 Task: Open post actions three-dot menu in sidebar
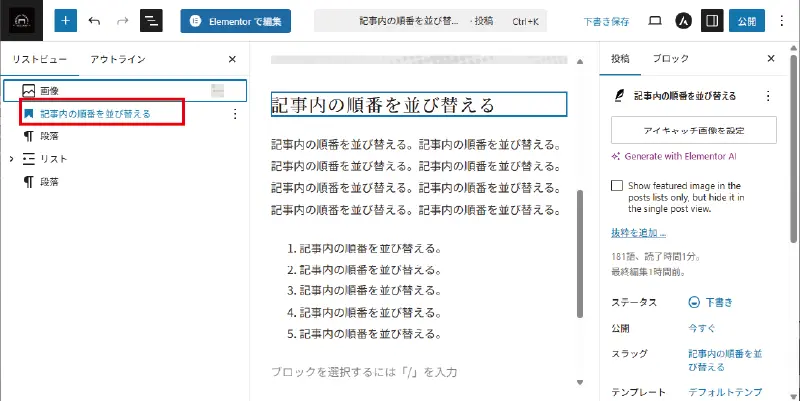[x=768, y=96]
